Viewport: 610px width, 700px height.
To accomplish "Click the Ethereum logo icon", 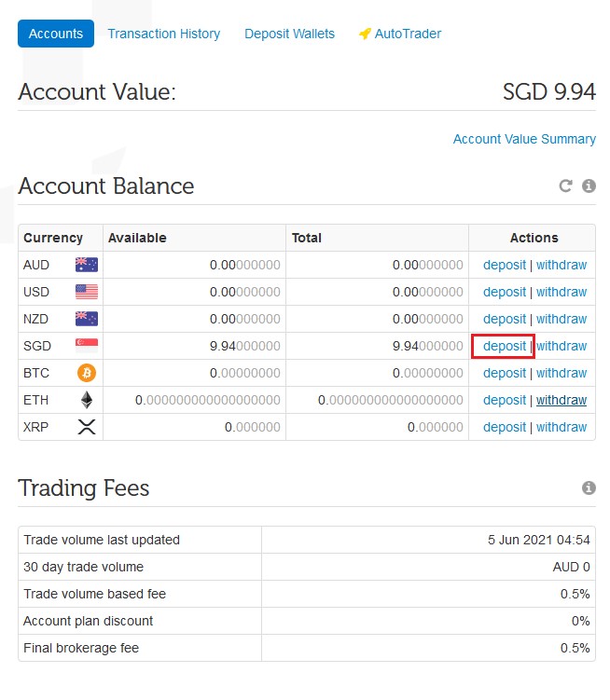I will point(87,400).
